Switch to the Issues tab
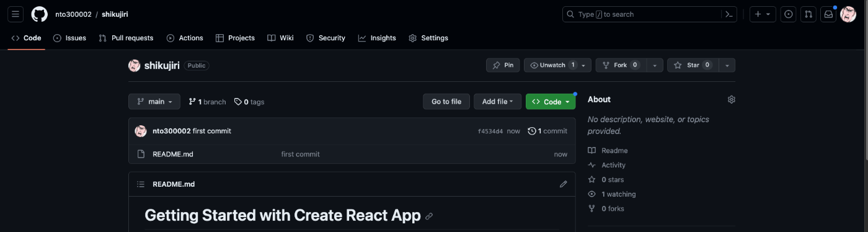This screenshot has width=868, height=232. tap(69, 38)
